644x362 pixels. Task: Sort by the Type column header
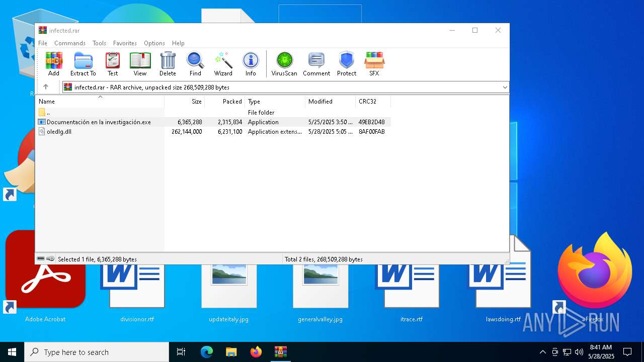pos(275,102)
